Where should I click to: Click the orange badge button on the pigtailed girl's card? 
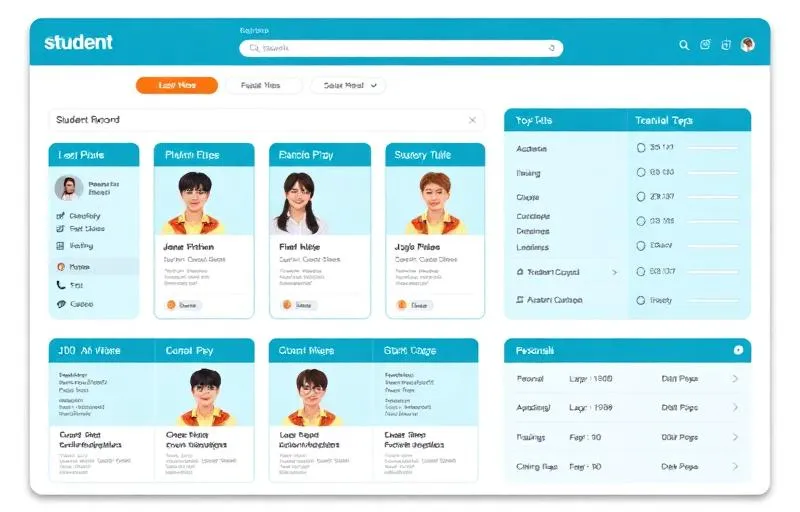tap(299, 305)
